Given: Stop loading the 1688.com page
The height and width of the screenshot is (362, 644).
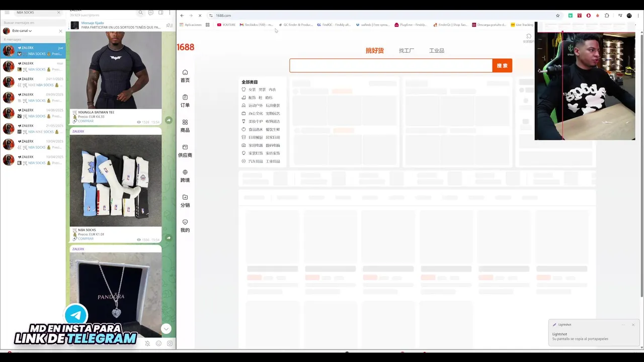Looking at the screenshot, I should point(200,16).
